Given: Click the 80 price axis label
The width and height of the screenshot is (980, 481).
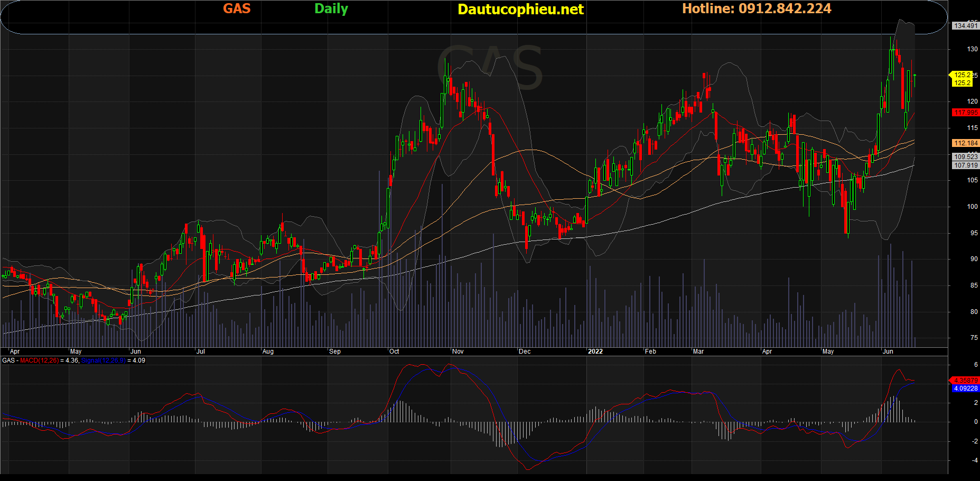Looking at the screenshot, I should 974,312.
